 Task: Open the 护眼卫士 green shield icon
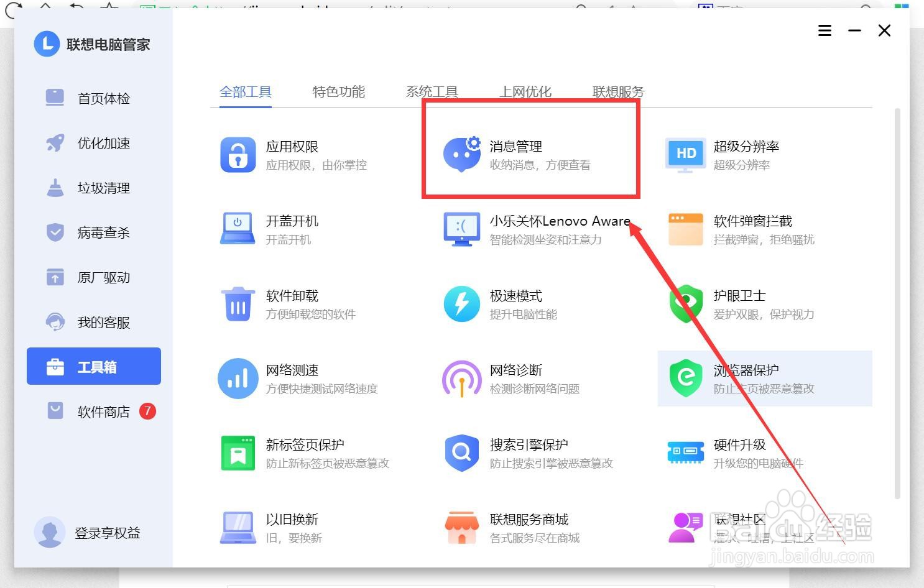point(685,304)
